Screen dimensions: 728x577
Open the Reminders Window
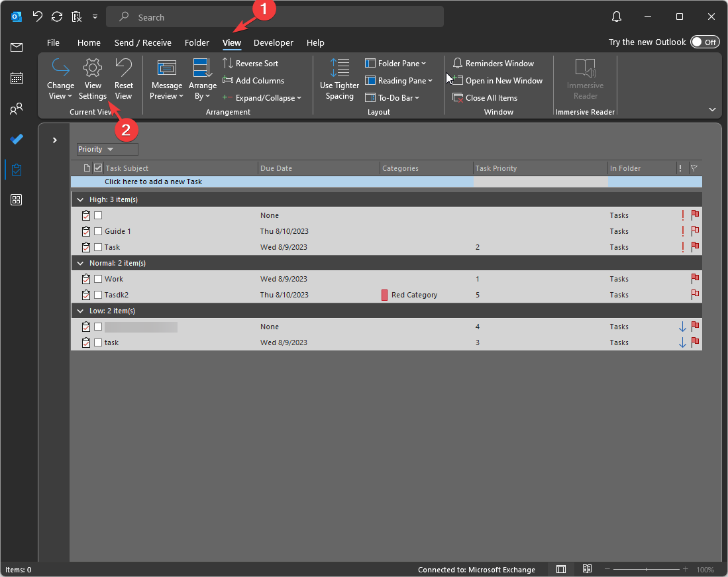pos(493,63)
